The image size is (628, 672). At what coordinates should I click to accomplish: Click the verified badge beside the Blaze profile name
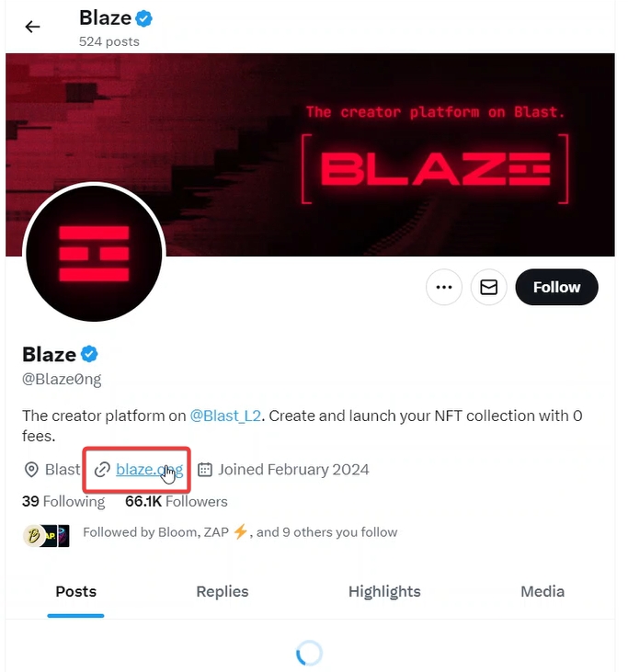(x=89, y=354)
